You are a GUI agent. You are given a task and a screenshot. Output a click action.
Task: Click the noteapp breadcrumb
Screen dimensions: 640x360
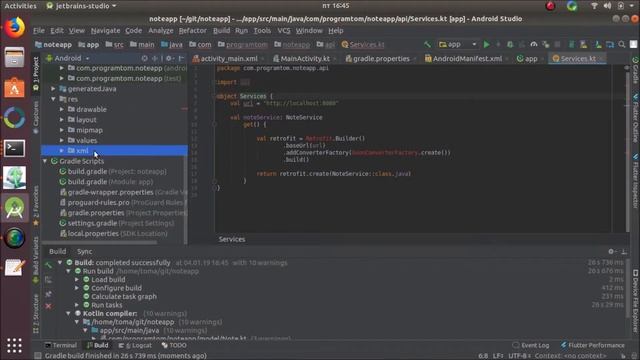[x=53, y=44]
